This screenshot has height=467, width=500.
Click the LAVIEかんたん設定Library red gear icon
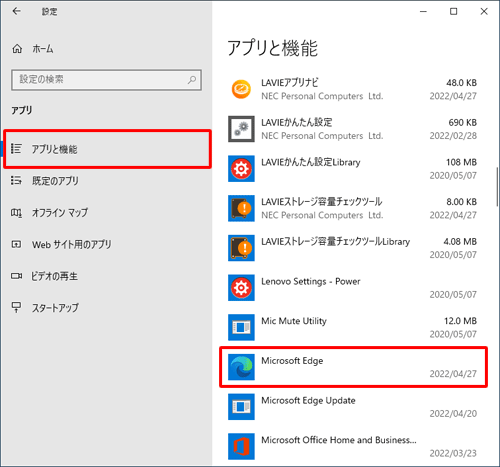241,169
